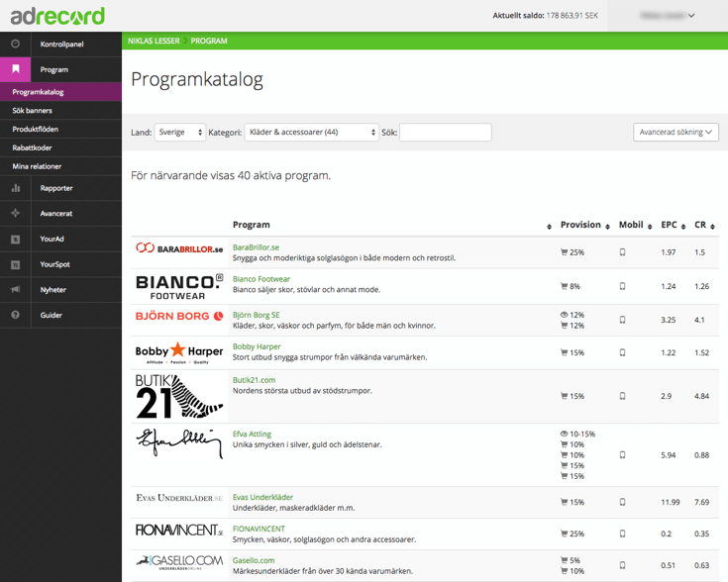728x582 pixels.
Task: Open the Rapporter menu item
Action: pyautogui.click(x=56, y=188)
